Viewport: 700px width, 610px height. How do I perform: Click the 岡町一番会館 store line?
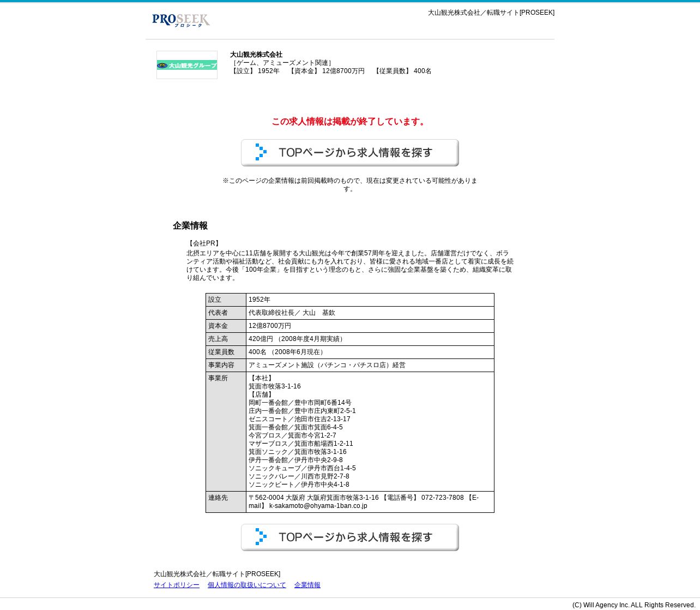pos(300,403)
